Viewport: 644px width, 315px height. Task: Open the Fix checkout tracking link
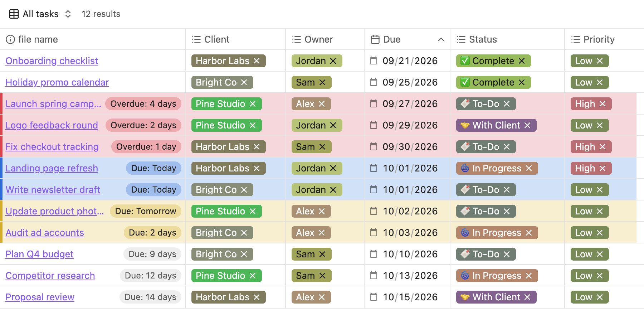tap(52, 147)
